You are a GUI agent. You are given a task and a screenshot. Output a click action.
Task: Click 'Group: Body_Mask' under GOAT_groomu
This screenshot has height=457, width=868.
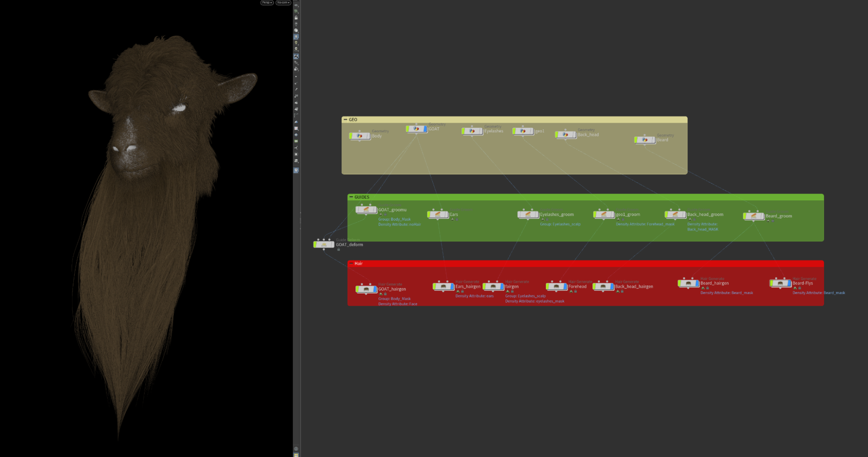[395, 219]
